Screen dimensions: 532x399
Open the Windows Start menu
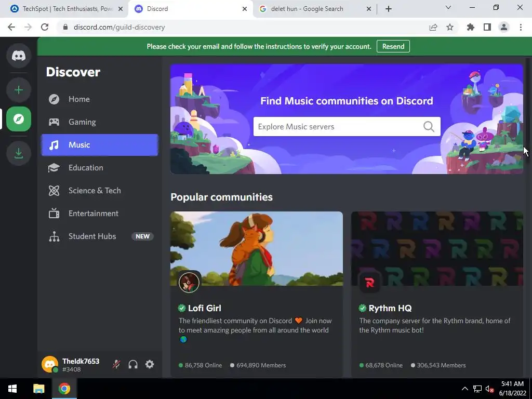[x=12, y=389]
